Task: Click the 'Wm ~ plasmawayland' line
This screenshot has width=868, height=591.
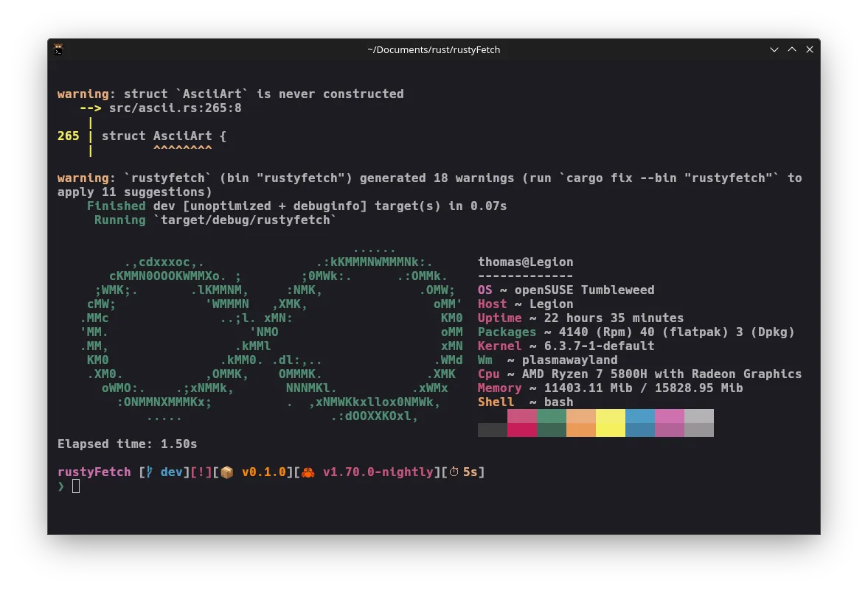Action: (x=547, y=360)
